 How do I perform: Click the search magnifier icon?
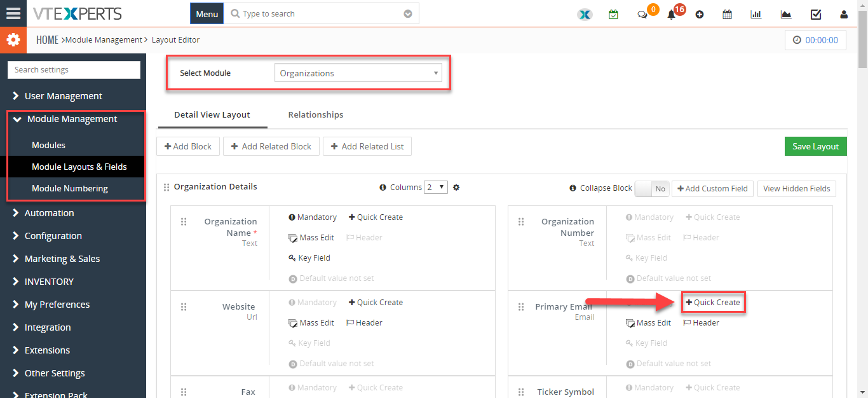tap(235, 13)
